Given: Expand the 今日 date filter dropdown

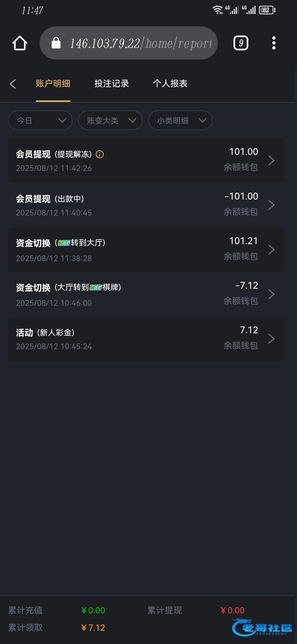Looking at the screenshot, I should tap(40, 120).
